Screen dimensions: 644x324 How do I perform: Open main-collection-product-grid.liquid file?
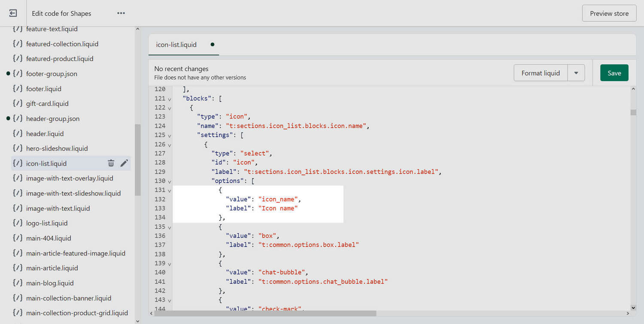(77, 313)
